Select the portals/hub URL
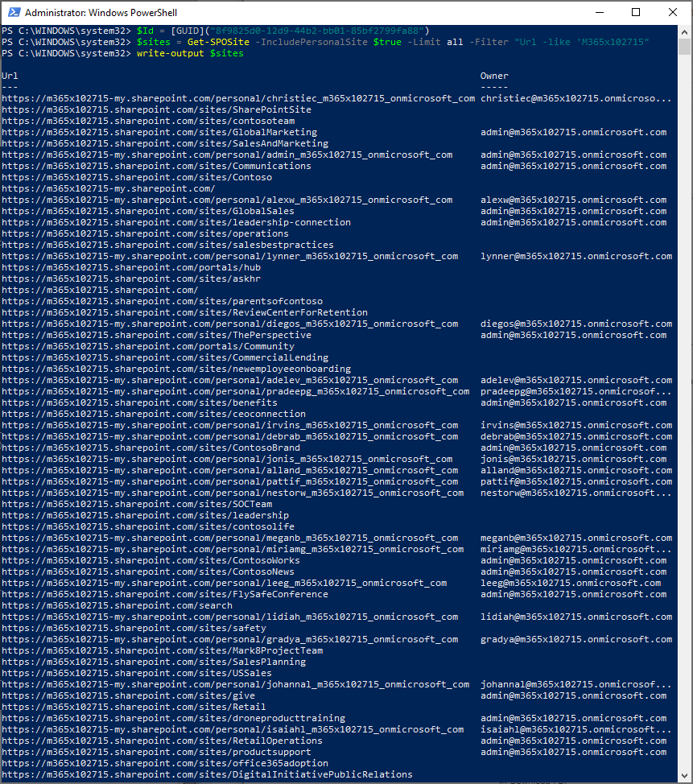Viewport: 693px width, 784px height. [x=131, y=267]
